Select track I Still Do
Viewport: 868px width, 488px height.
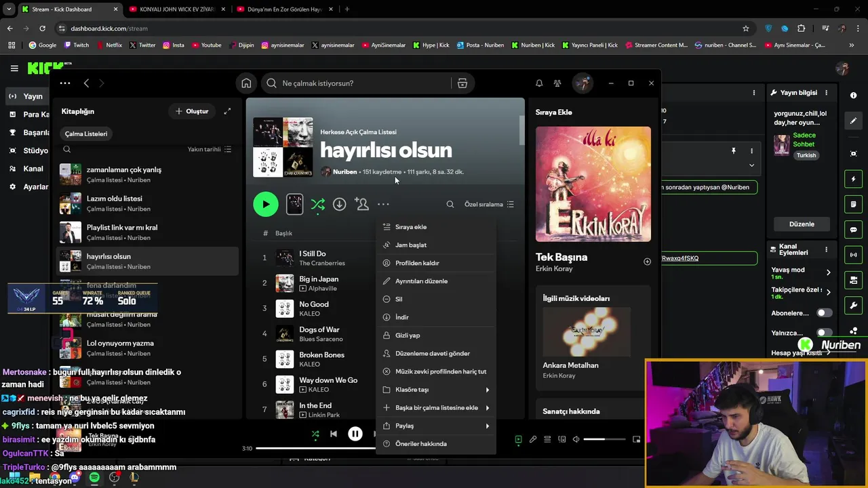(x=313, y=253)
